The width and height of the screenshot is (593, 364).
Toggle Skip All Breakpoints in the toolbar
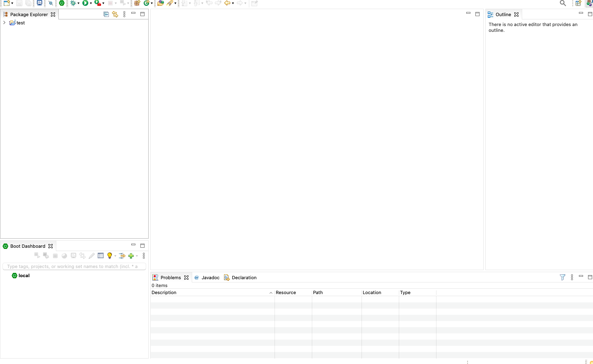[51, 3]
